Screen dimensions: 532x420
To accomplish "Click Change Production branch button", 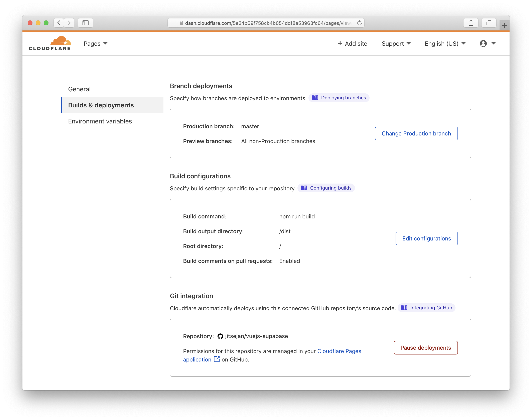I will point(416,133).
